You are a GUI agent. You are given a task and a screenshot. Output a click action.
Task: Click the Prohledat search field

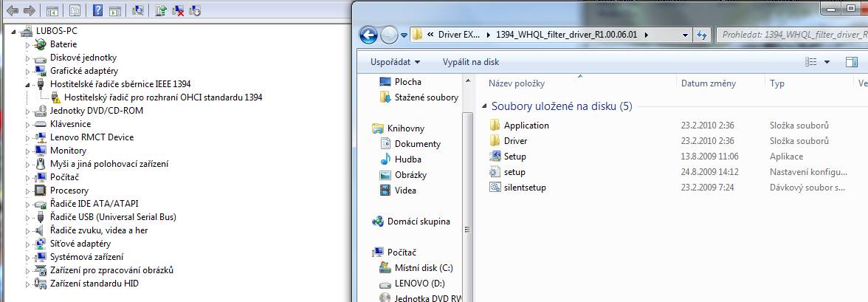click(790, 35)
